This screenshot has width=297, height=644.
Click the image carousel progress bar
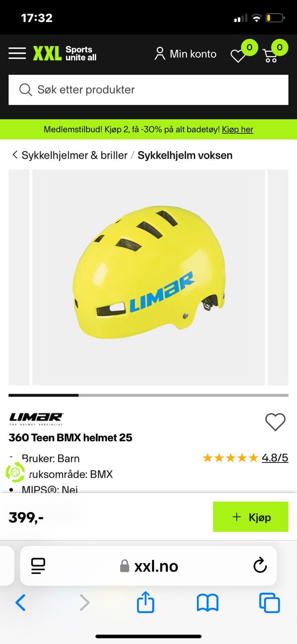tap(148, 395)
